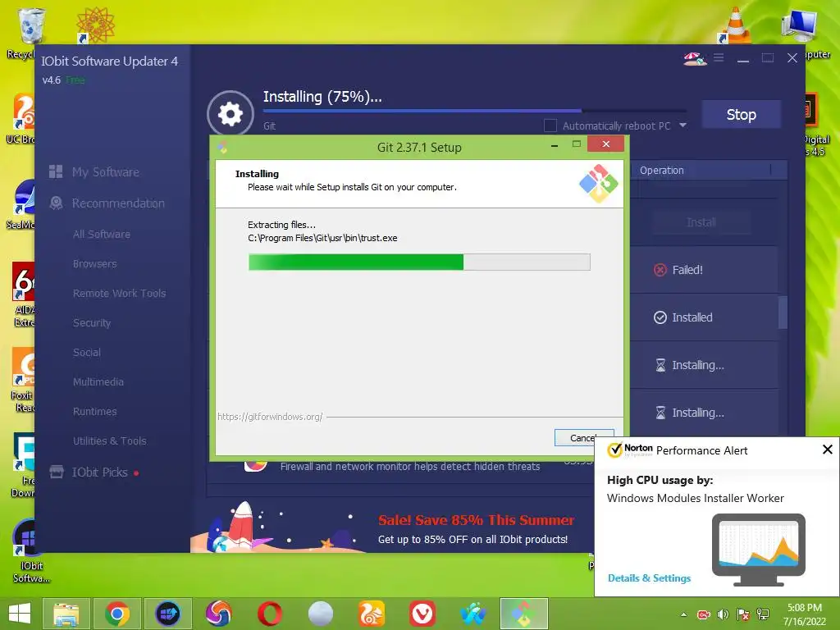Click the https://gitforwindows.org/ text
Screen dimensions: 840x630
tap(269, 416)
